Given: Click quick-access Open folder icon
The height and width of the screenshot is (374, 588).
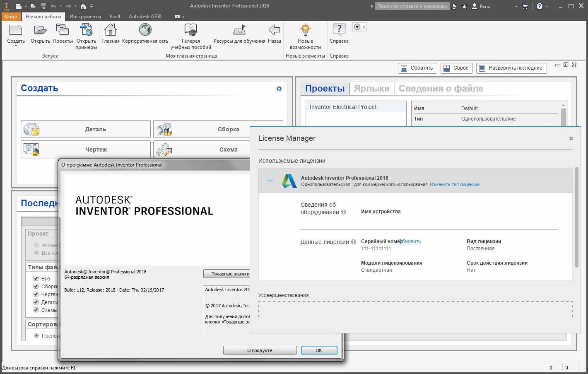Looking at the screenshot, I should coord(34,6).
